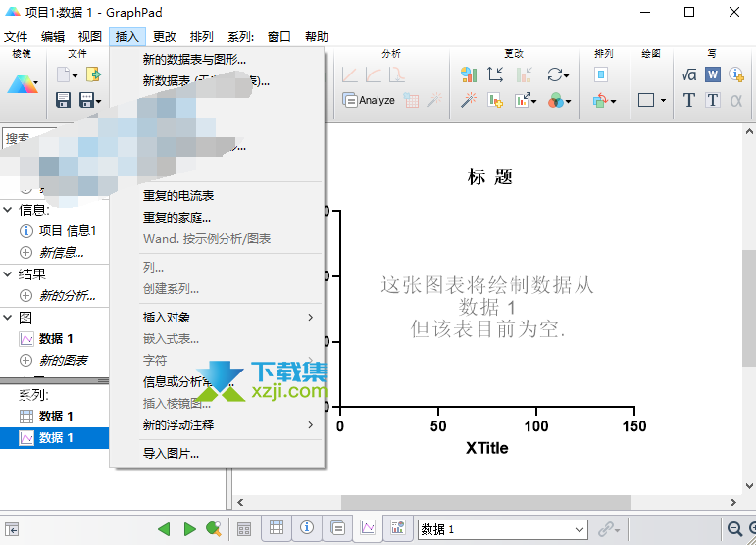Go to previous sheet green arrow
This screenshot has width=756, height=545.
164,529
